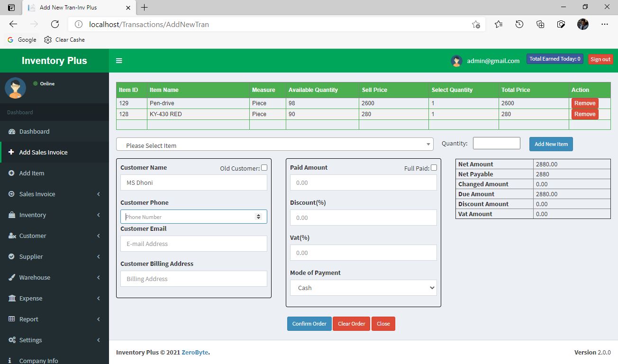This screenshot has width=618, height=364.
Task: Open the Expense section
Action: [29, 298]
